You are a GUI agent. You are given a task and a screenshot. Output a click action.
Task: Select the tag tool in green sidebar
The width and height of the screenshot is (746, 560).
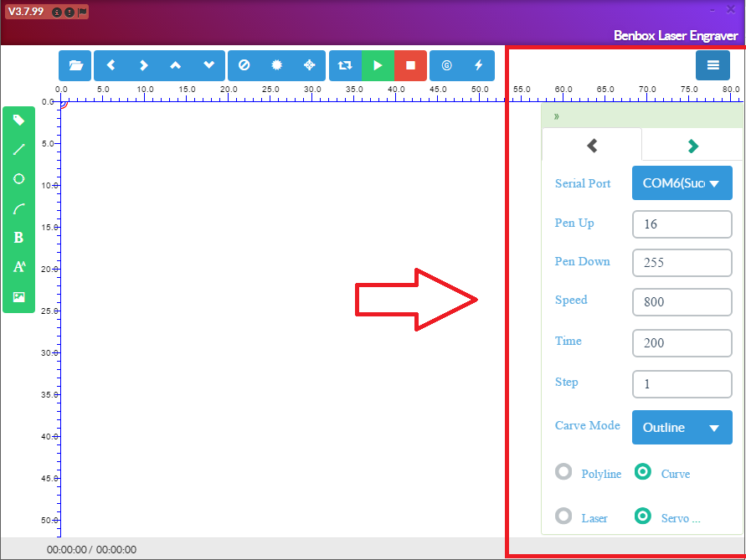click(18, 120)
